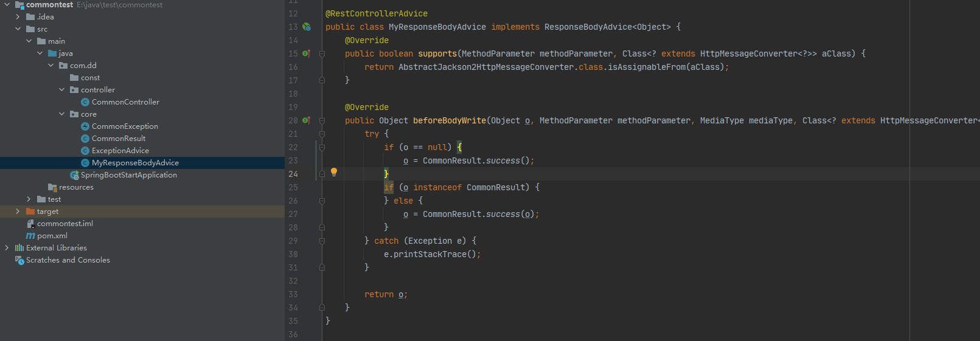Image resolution: width=980 pixels, height=341 pixels.
Task: Click line number 13 in the gutter
Action: pos(293,27)
